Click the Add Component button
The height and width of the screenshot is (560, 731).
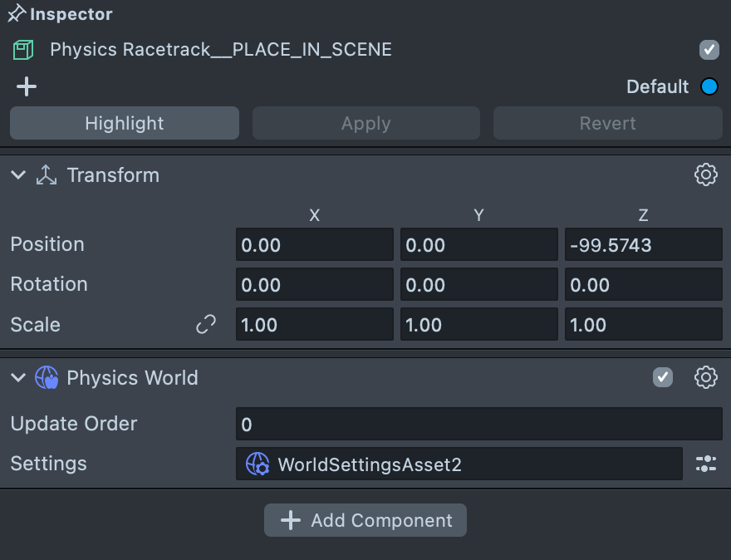(365, 520)
